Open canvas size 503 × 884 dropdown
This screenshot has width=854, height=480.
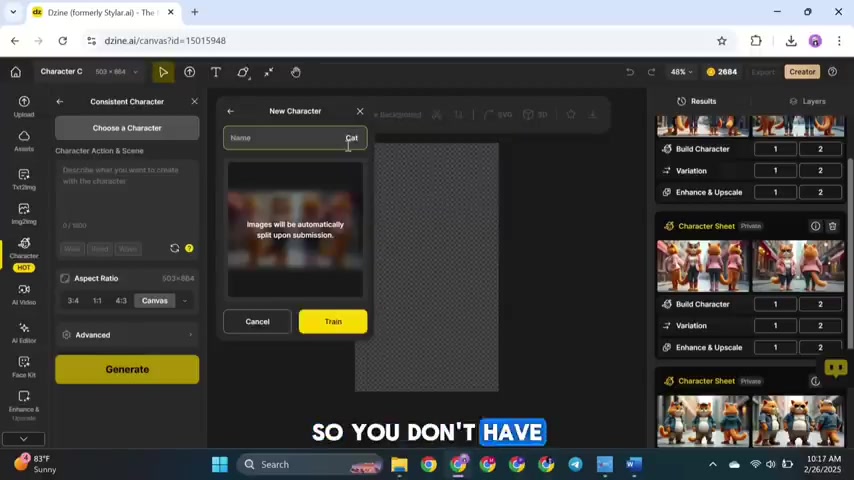click(116, 72)
